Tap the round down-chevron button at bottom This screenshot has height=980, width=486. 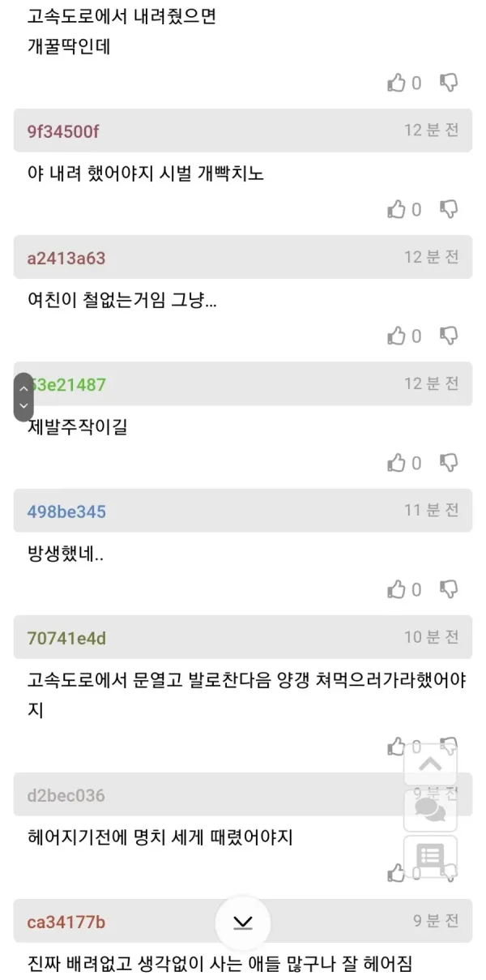(242, 922)
